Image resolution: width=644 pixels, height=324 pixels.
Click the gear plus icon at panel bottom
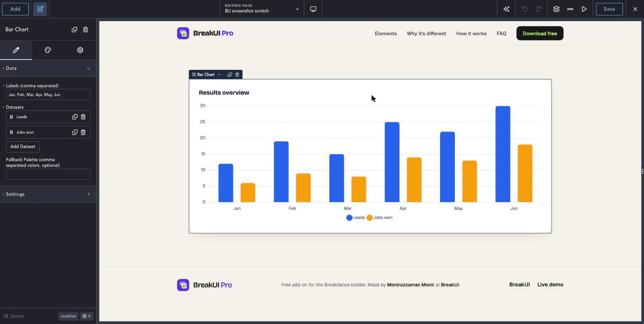[x=87, y=316]
